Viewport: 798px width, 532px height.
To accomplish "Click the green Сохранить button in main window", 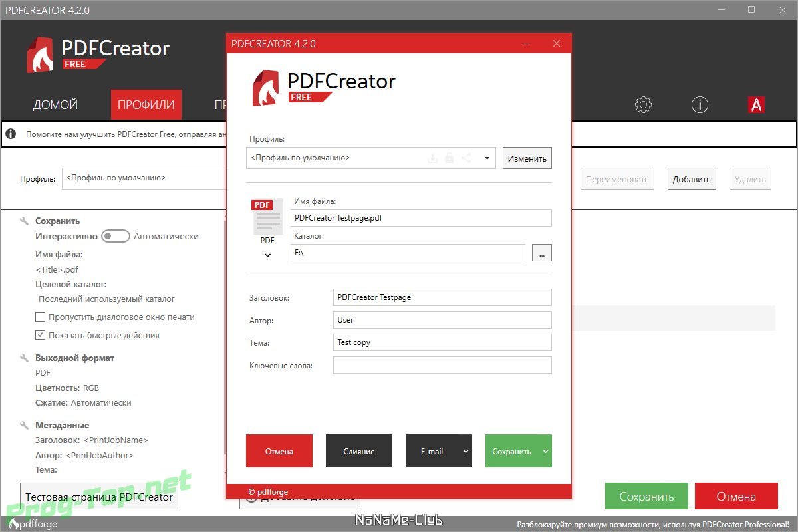I will 646,497.
